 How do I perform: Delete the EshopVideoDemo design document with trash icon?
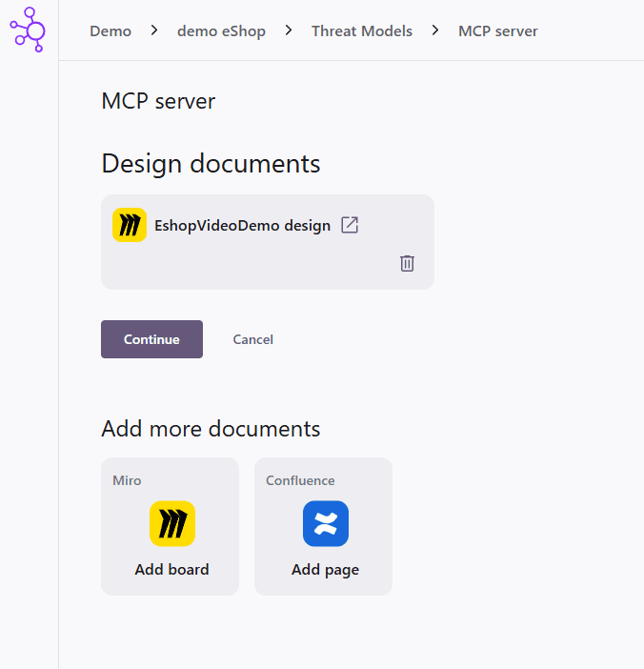pyautogui.click(x=407, y=263)
